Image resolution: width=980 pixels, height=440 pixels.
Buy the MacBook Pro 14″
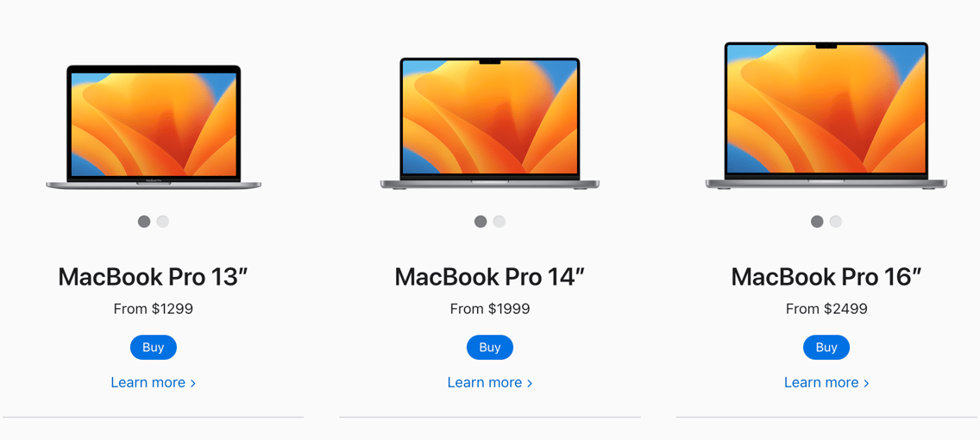(490, 348)
